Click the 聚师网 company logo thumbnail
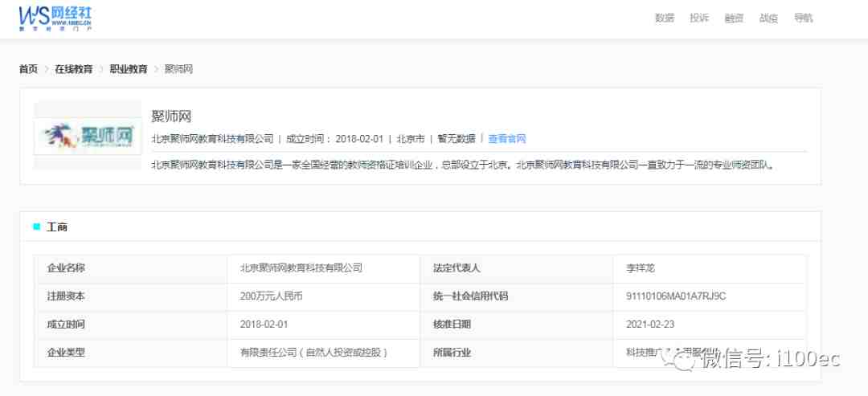Image resolution: width=868 pixels, height=396 pixels. pos(88,136)
